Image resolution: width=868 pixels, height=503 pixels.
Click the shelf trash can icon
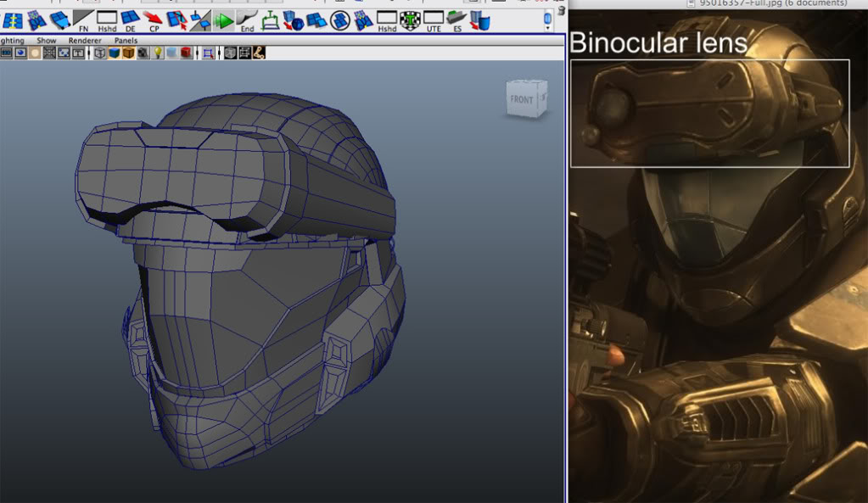point(562,10)
